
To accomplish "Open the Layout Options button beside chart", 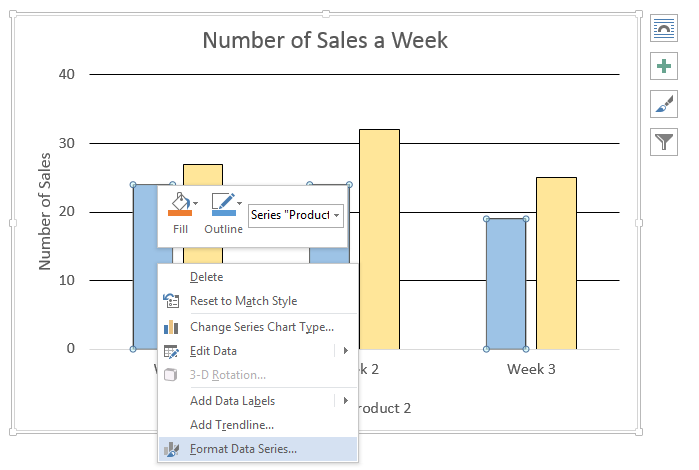I will pyautogui.click(x=663, y=29).
